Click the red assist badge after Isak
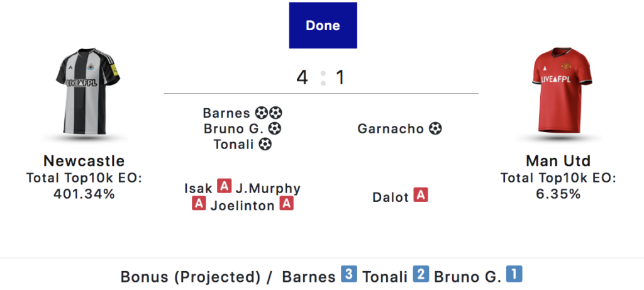This screenshot has height=290, width=644. pos(225,186)
